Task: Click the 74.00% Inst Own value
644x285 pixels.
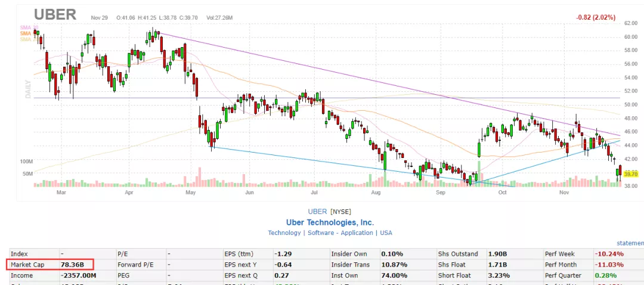Action: tap(394, 275)
